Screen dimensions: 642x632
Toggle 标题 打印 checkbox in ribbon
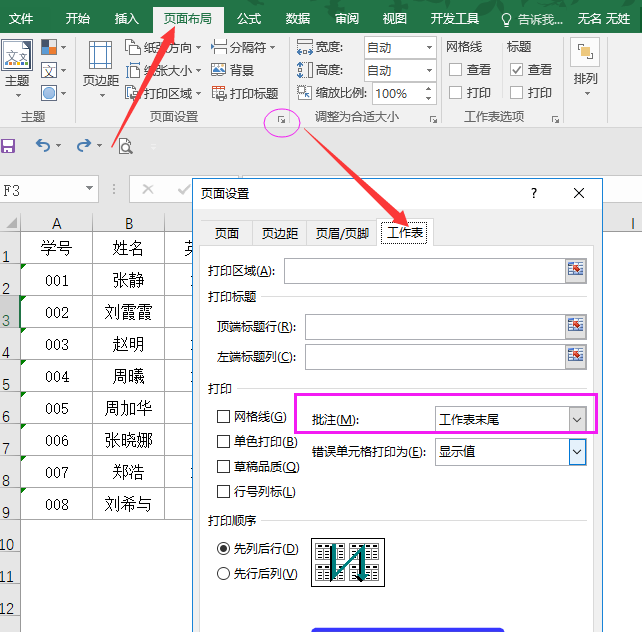pyautogui.click(x=516, y=93)
